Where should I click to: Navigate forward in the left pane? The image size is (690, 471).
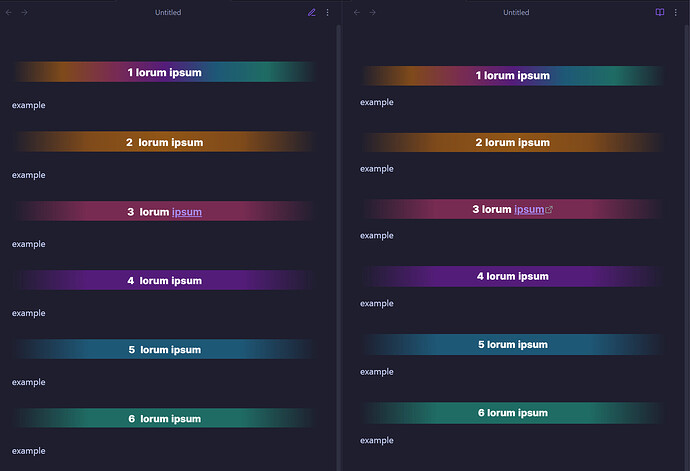[x=25, y=12]
